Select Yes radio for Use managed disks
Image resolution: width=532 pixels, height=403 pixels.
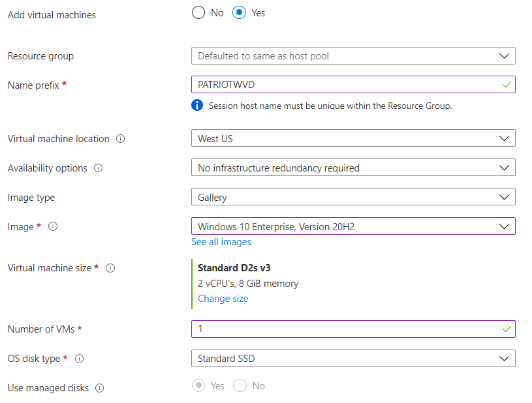pyautogui.click(x=198, y=386)
